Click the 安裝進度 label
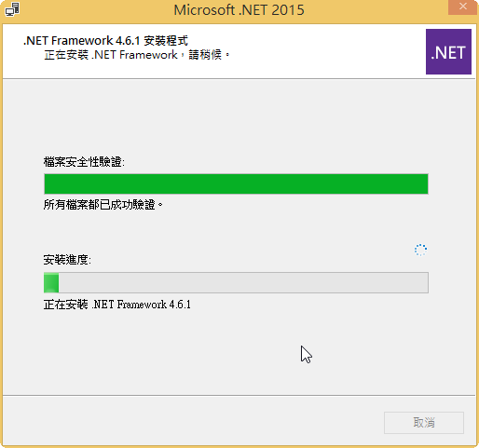 click(67, 260)
